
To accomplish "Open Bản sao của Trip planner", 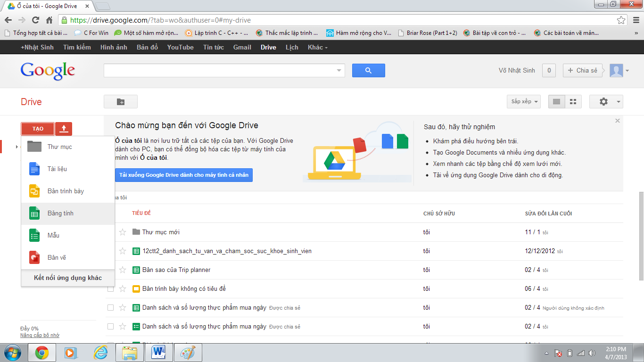I will click(x=176, y=270).
